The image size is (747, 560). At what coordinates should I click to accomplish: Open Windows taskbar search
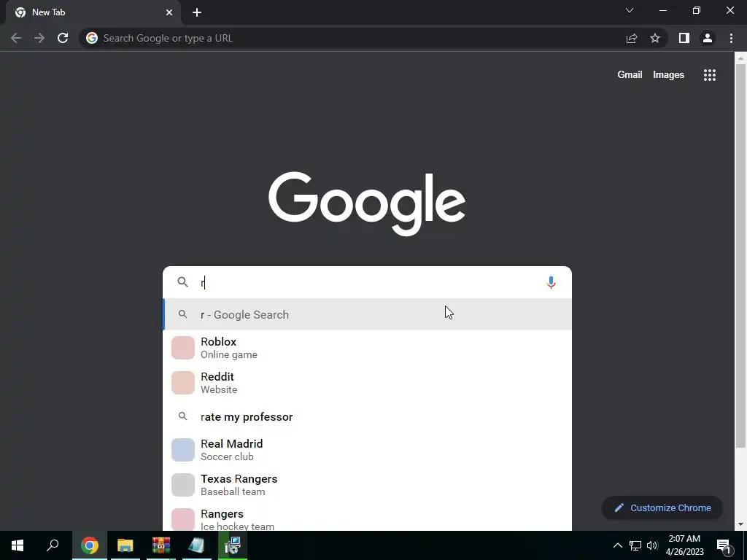pyautogui.click(x=53, y=545)
